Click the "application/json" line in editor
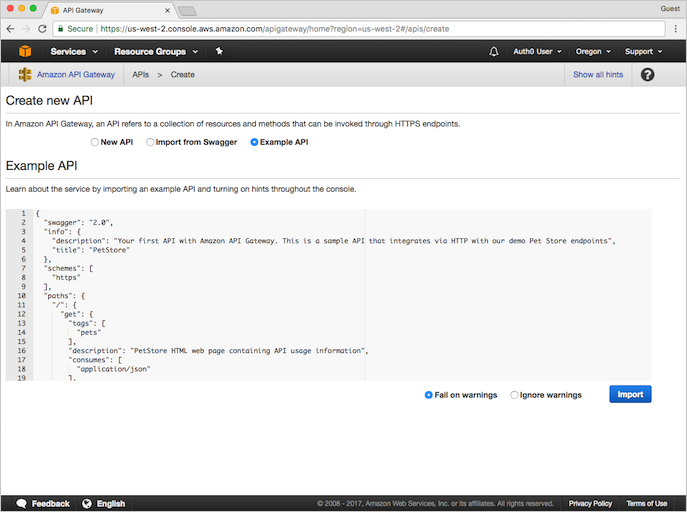Screen dimensions: 687x512 pyautogui.click(x=113, y=369)
